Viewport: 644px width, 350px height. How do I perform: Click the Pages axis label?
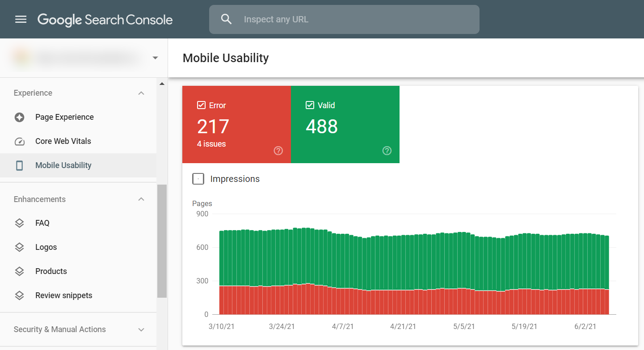tap(202, 203)
